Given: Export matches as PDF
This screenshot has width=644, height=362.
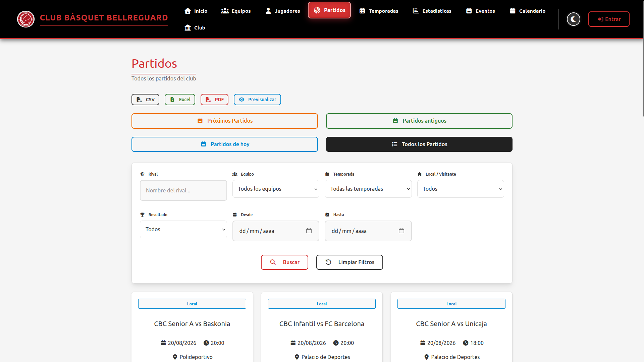Looking at the screenshot, I should [x=214, y=100].
